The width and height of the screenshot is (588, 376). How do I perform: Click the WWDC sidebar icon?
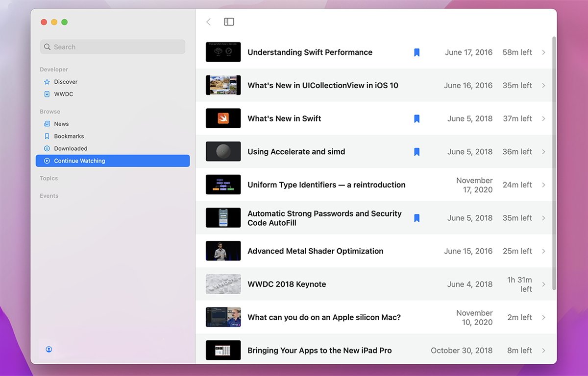[47, 94]
